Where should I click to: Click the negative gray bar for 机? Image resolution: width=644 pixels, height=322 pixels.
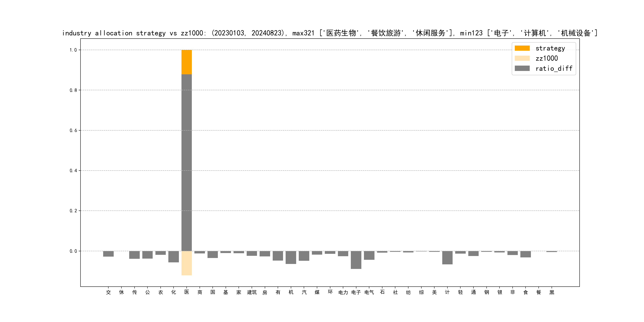[x=291, y=257]
